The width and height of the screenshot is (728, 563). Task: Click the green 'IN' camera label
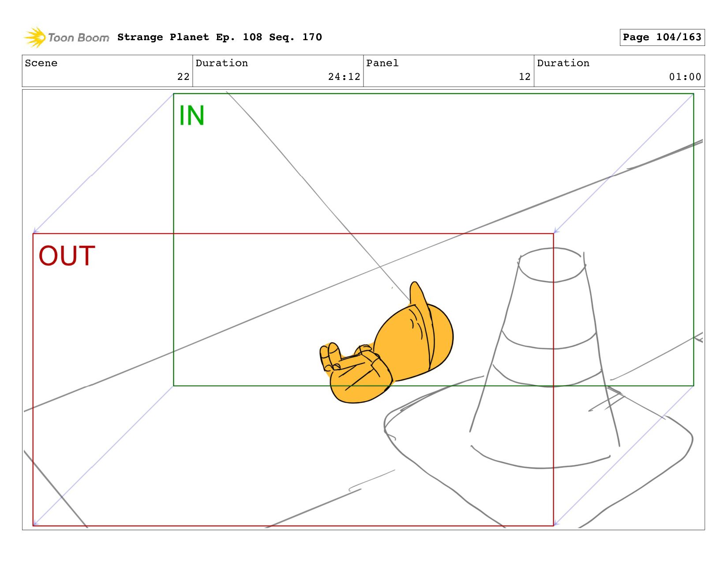(x=191, y=116)
